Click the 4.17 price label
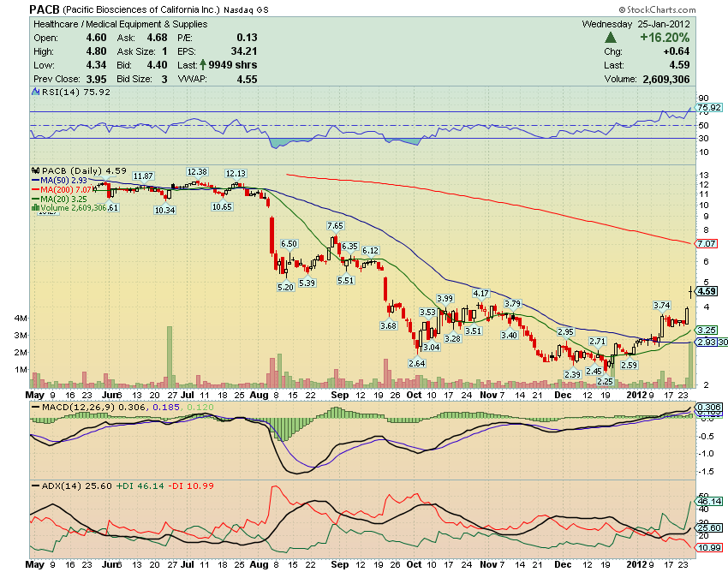The width and height of the screenshot is (728, 572). pyautogui.click(x=480, y=294)
